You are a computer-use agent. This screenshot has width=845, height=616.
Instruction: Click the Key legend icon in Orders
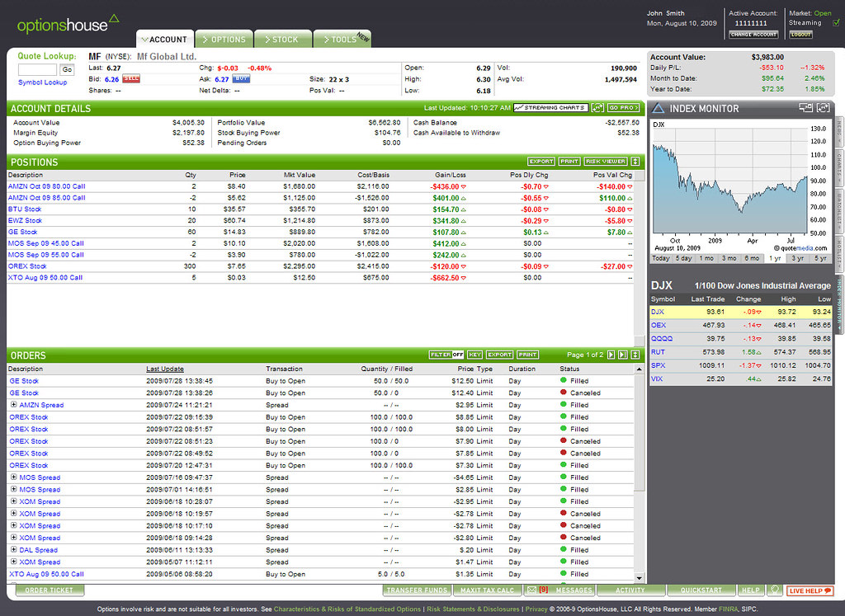click(474, 355)
